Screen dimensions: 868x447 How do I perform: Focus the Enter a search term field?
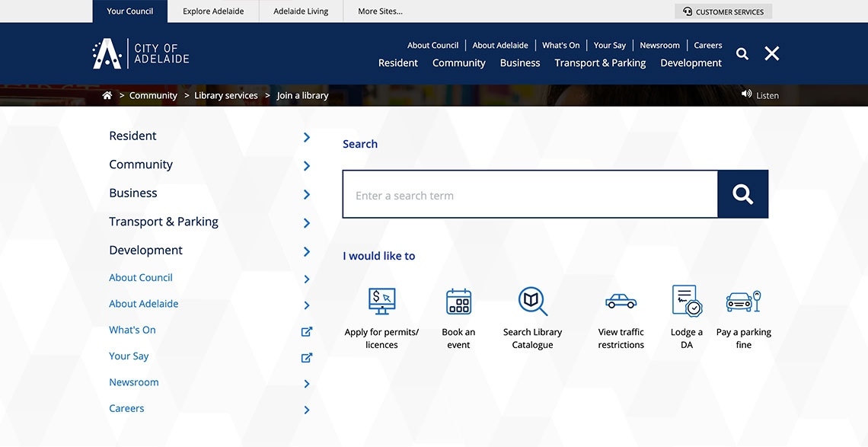tap(531, 194)
